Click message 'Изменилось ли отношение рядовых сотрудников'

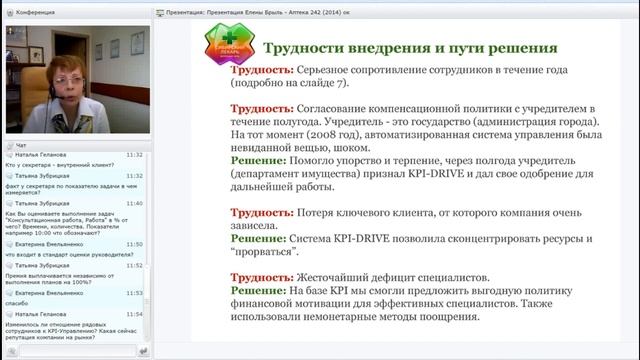71,331
